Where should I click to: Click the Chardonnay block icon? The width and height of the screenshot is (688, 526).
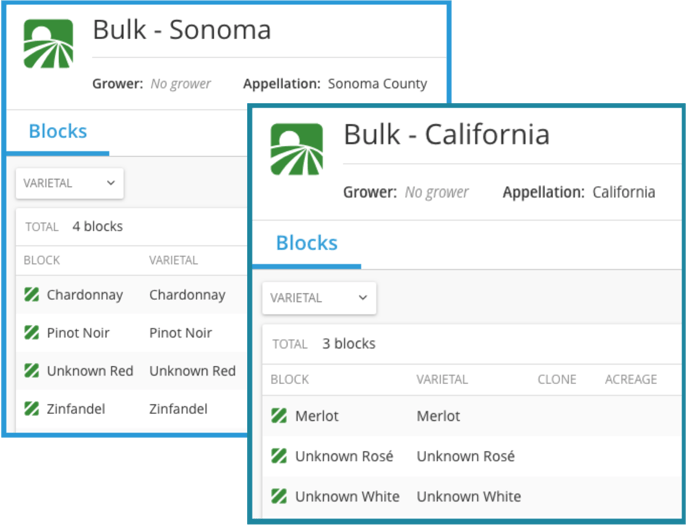[32, 295]
